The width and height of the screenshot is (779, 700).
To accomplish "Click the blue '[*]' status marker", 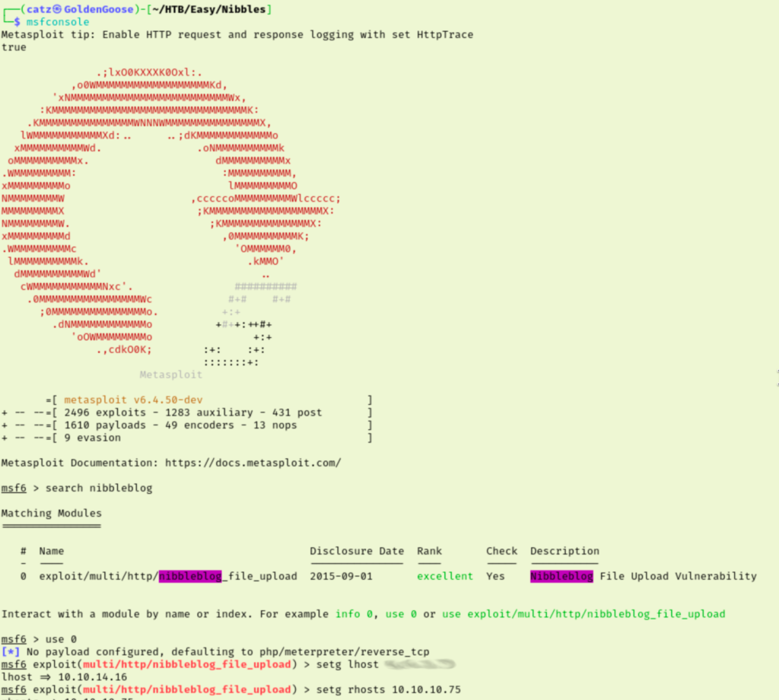I will tap(11, 652).
